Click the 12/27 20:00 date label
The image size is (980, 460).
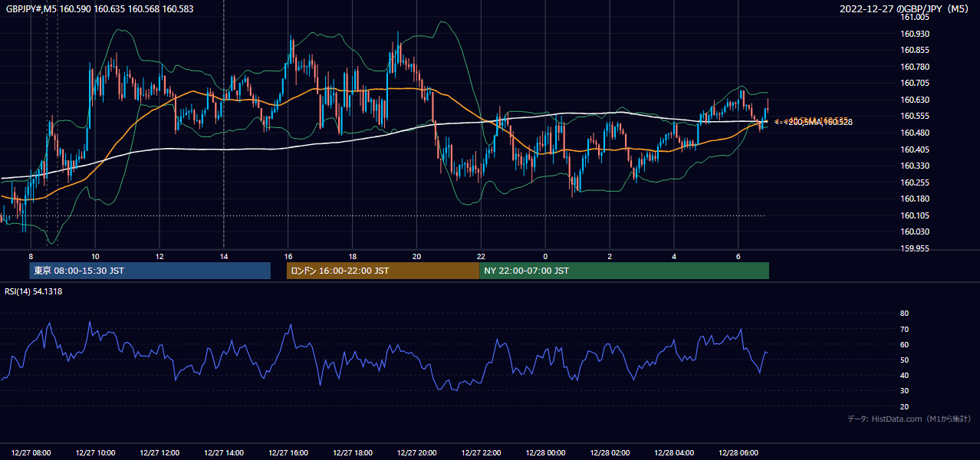click(x=417, y=452)
